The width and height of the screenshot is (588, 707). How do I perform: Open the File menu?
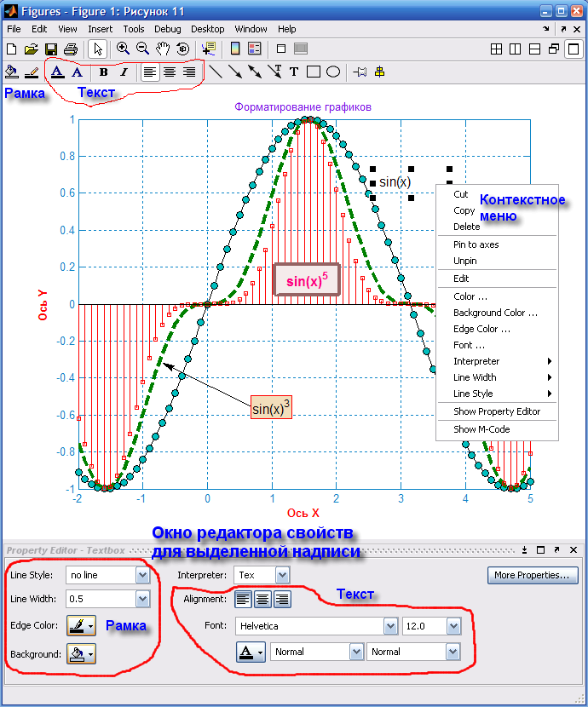14,29
